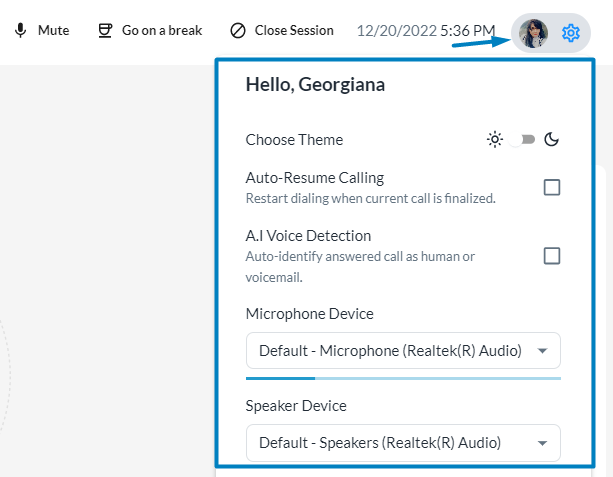Image resolution: width=613 pixels, height=477 pixels.
Task: Check the A.I Voice Detection box
Action: pyautogui.click(x=551, y=256)
